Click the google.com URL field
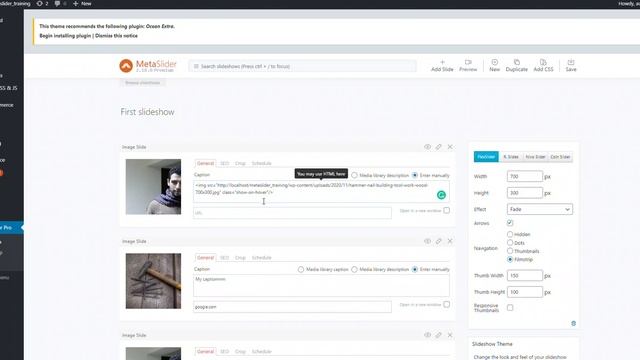 click(x=292, y=307)
